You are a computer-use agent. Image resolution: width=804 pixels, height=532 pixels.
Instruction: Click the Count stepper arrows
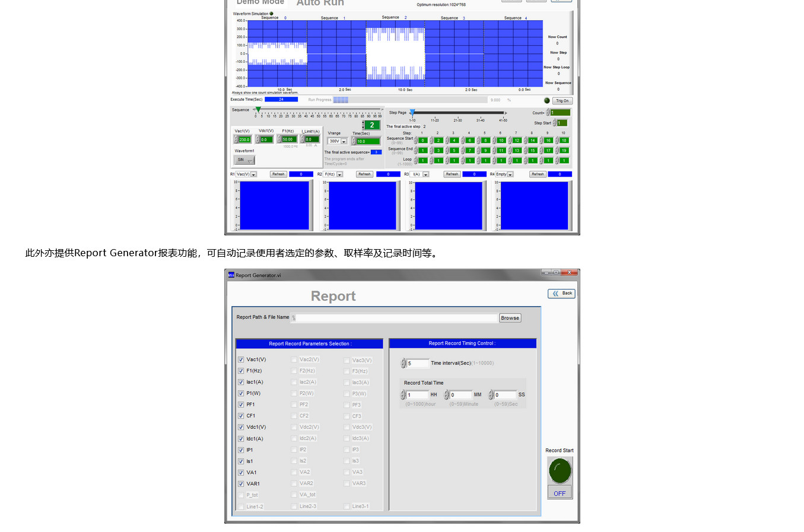point(548,113)
